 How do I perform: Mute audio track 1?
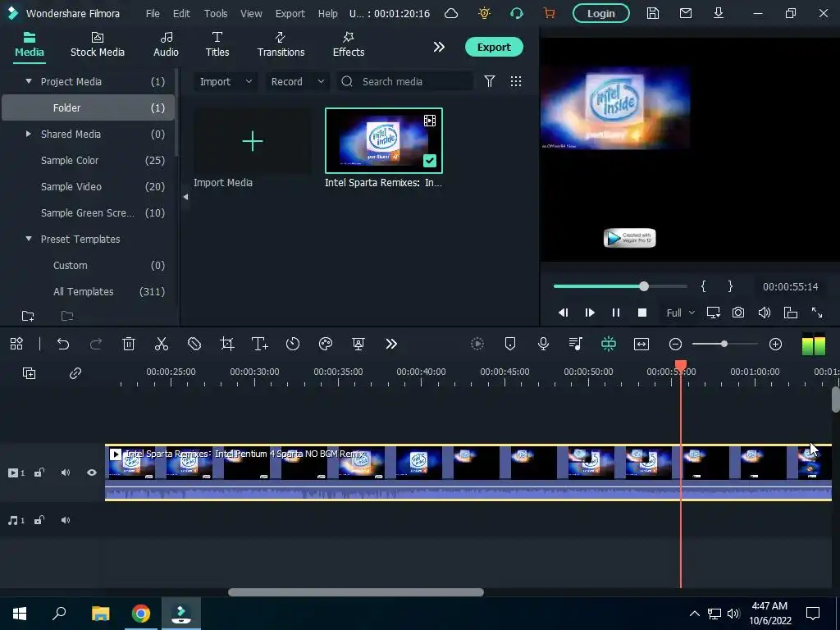coord(66,520)
